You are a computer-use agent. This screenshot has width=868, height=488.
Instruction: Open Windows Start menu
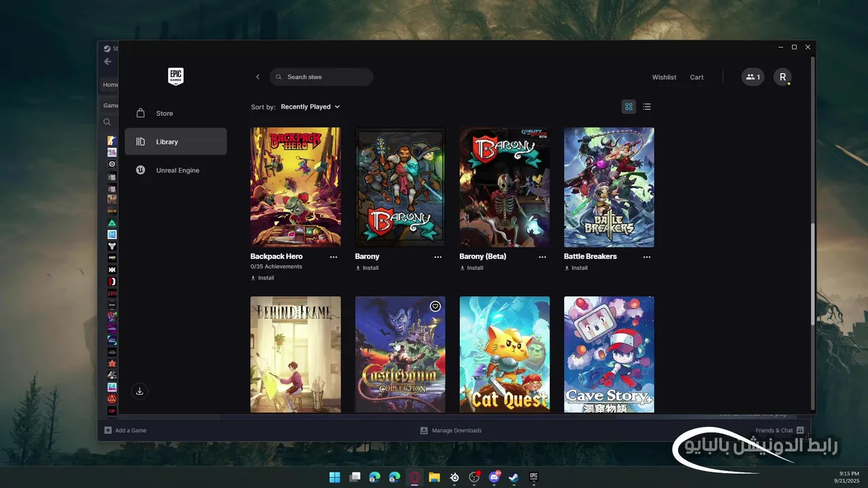pyautogui.click(x=335, y=477)
